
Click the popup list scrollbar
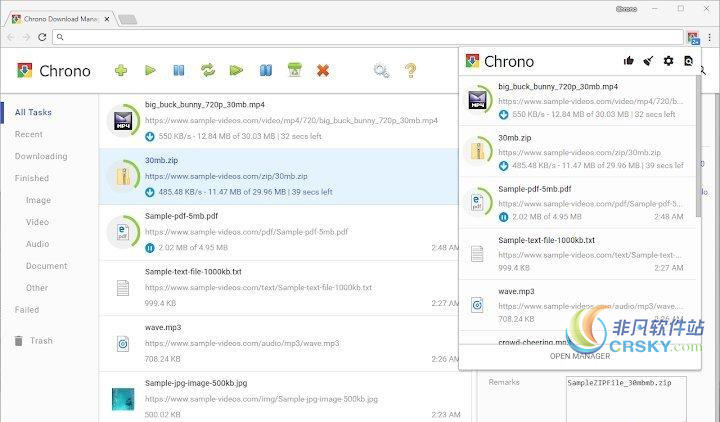click(x=698, y=146)
